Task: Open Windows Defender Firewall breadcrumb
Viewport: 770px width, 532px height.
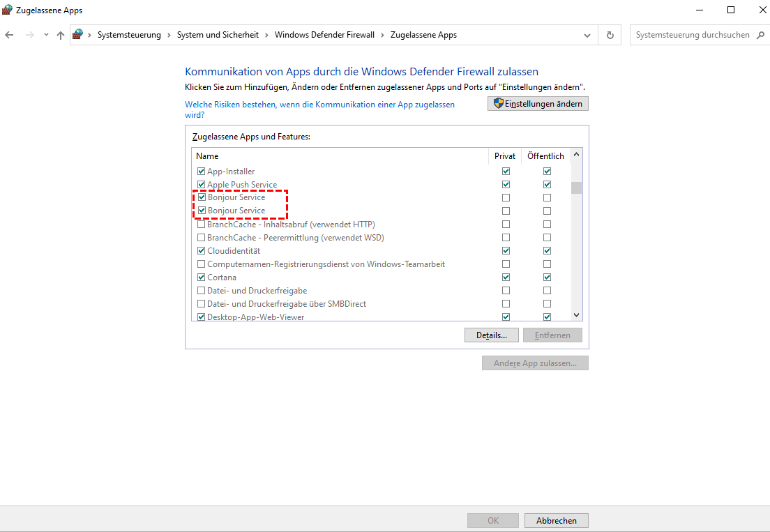Action: point(324,35)
